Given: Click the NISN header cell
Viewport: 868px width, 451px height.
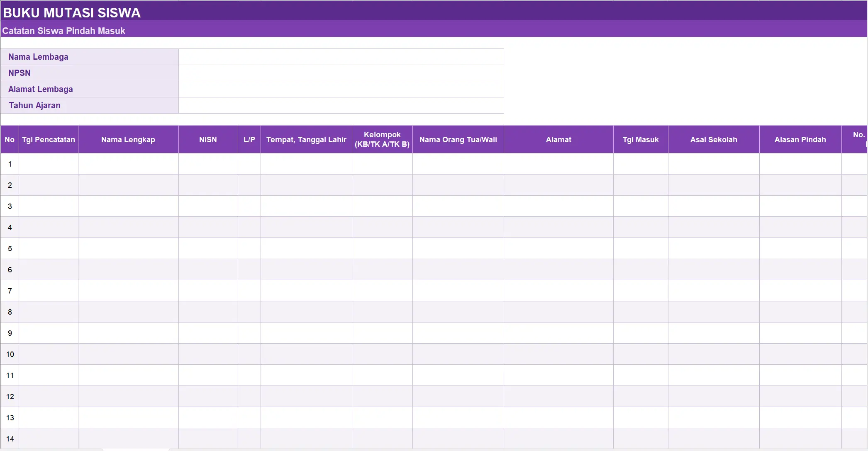Looking at the screenshot, I should click(208, 140).
